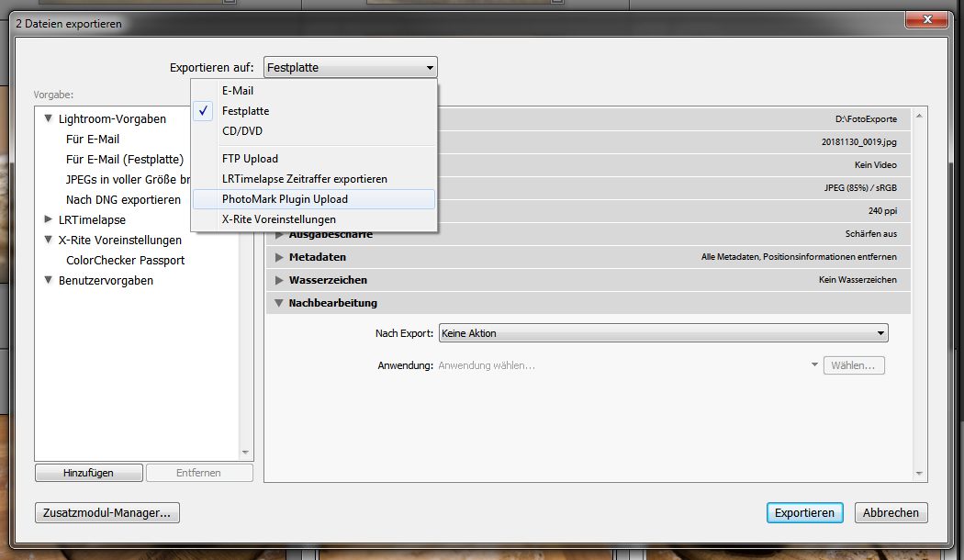Collapse the X-Rite Voreinstellungen group
Viewport: 964px width, 560px height.
coord(49,241)
